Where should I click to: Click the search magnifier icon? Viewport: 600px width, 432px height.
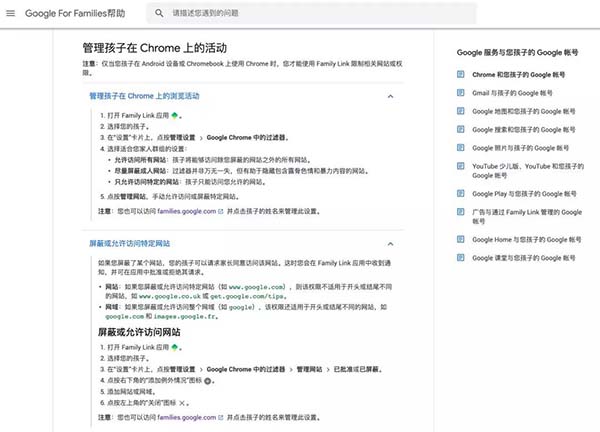point(159,14)
